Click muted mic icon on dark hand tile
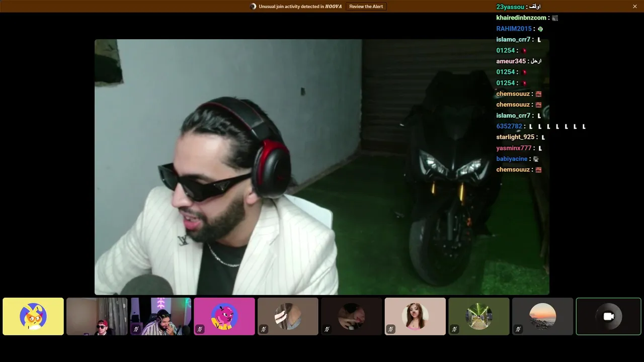The image size is (644, 362). 327,329
